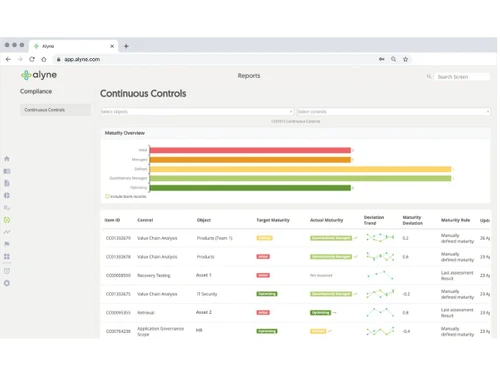Click the Maturity Overview panel title
This screenshot has height=375, width=500.
(x=125, y=133)
